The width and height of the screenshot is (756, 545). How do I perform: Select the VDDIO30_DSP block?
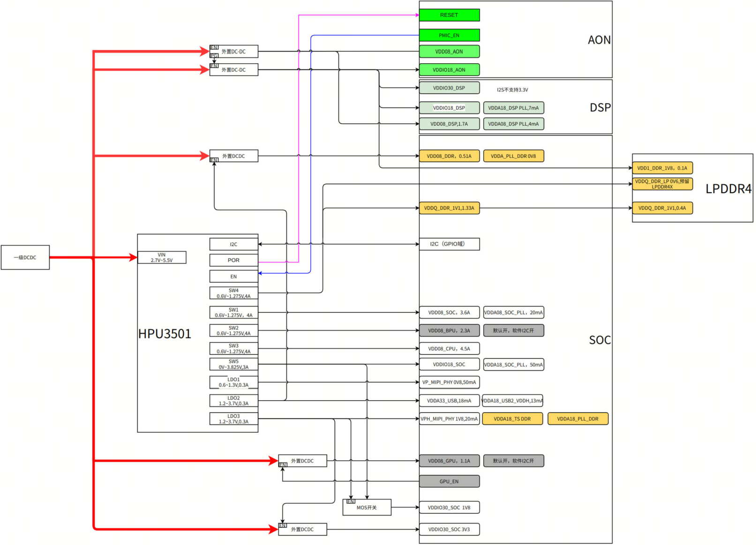pos(449,88)
